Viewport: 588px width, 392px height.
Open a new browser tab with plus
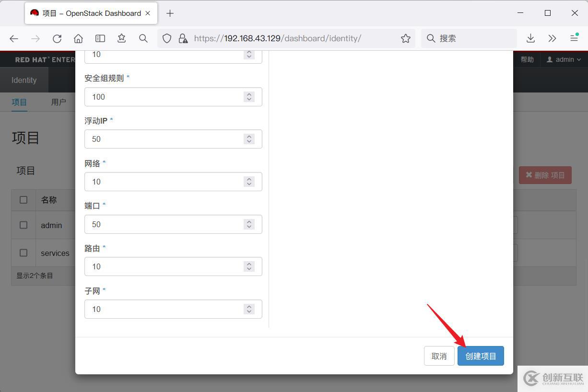170,13
